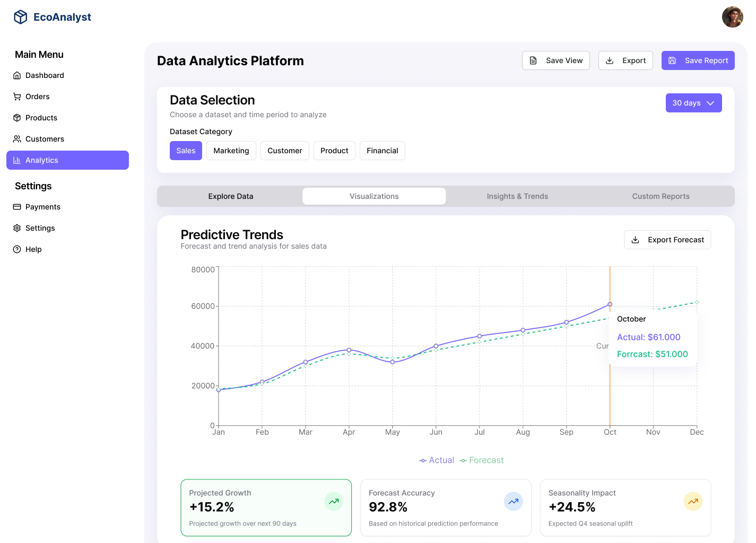Viewport: 756px width, 543px height.
Task: Click the user profile avatar photo
Action: (x=733, y=16)
